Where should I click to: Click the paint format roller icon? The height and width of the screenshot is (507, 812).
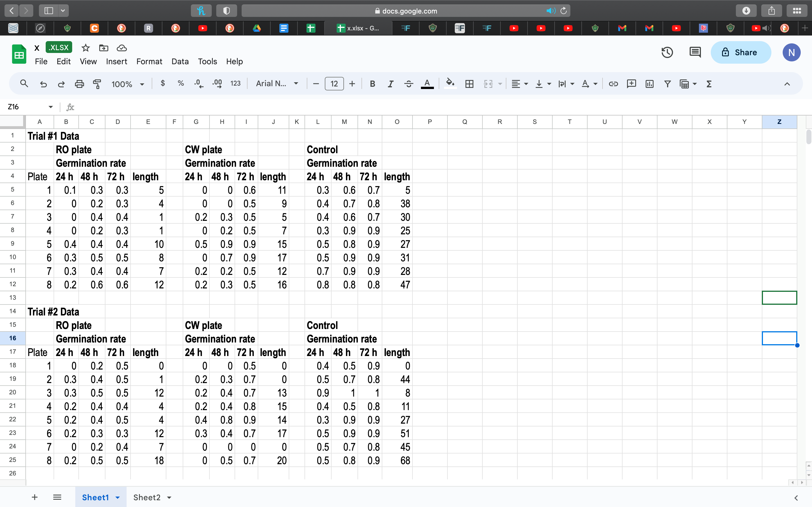(x=97, y=84)
